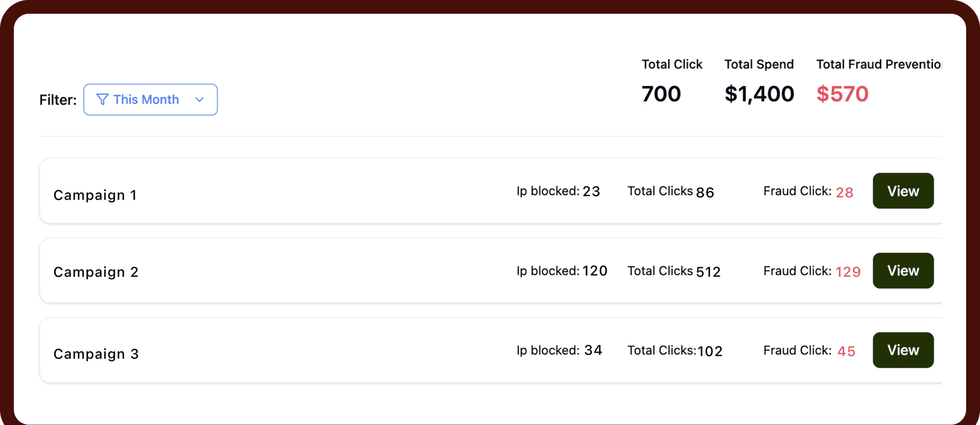Click Campaign 3 Fraud Click count 45
Screen dimensions: 980x425
tap(846, 351)
